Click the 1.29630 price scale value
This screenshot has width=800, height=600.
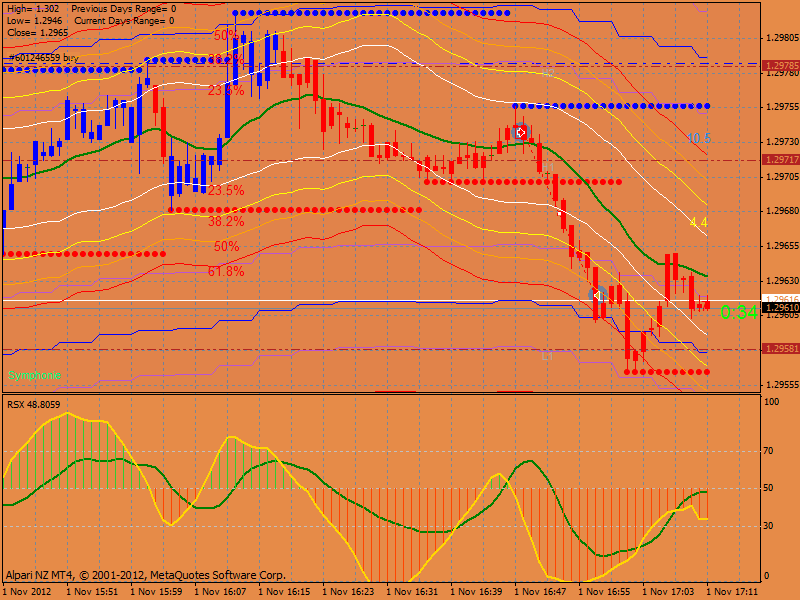(x=782, y=281)
